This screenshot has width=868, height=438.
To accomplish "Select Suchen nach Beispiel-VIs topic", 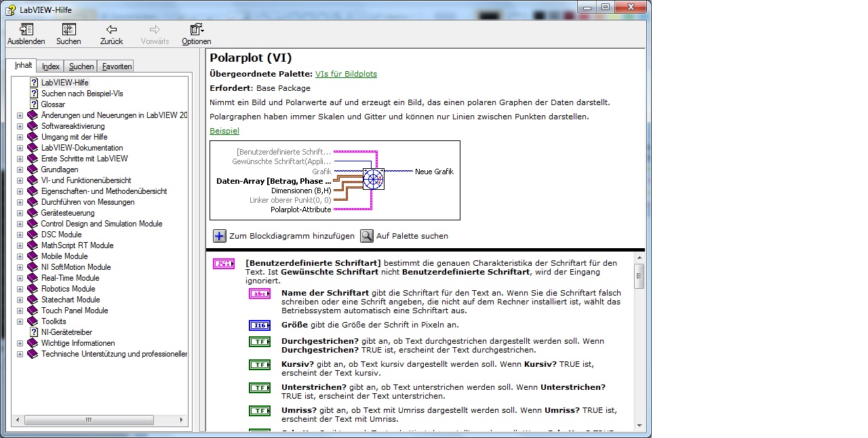I will (x=82, y=94).
